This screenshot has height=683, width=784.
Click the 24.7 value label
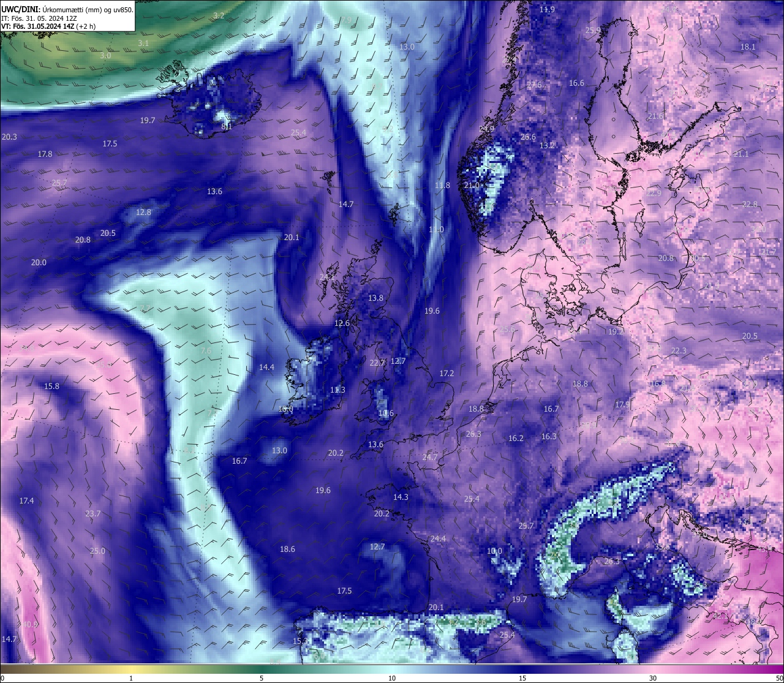tap(430, 458)
